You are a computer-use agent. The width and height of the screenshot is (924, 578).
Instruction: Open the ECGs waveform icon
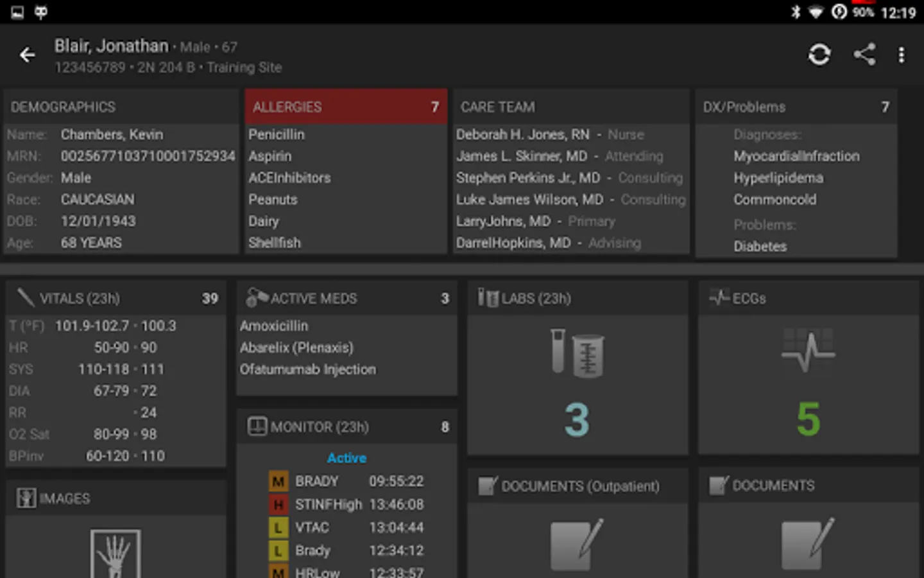[x=808, y=351]
